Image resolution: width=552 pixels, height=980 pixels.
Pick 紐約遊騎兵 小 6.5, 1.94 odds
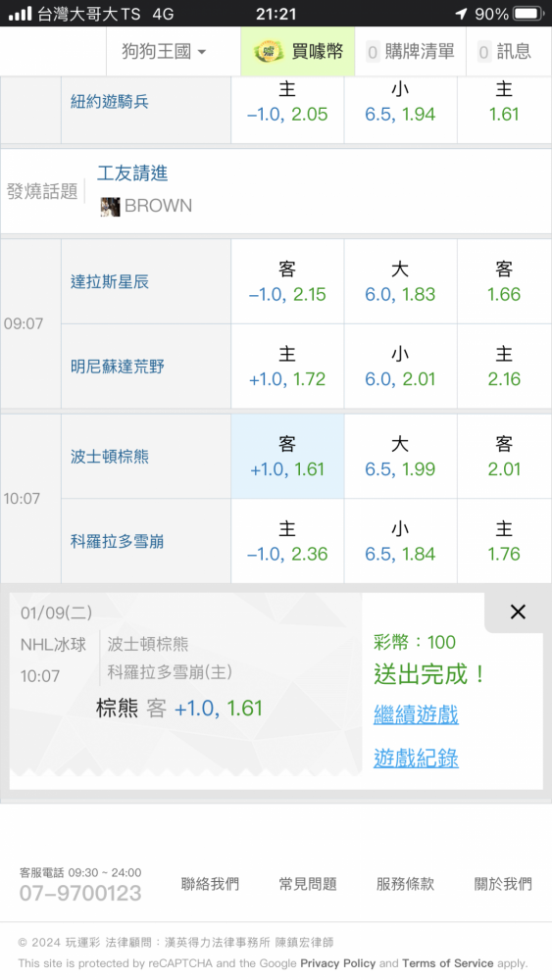pyautogui.click(x=400, y=103)
